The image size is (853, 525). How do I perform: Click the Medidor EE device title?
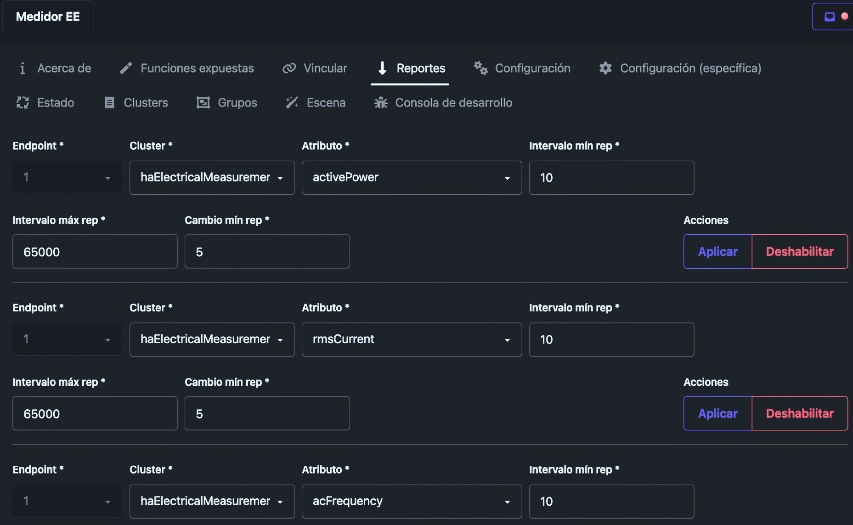pos(48,16)
